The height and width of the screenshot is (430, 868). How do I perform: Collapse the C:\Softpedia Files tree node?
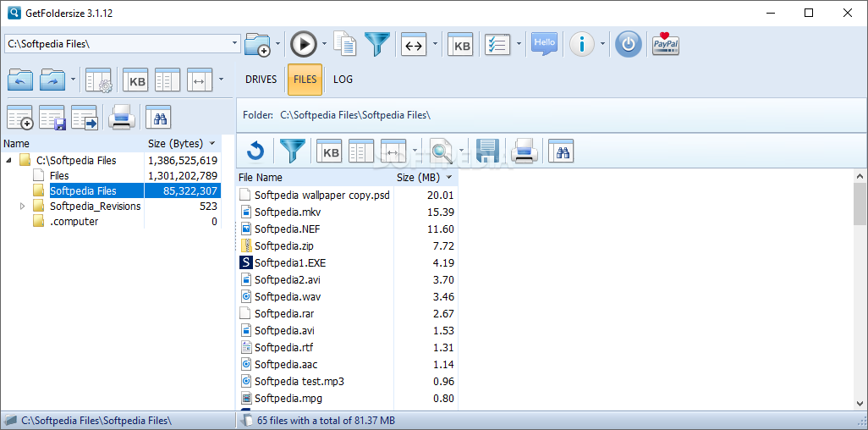[9, 161]
